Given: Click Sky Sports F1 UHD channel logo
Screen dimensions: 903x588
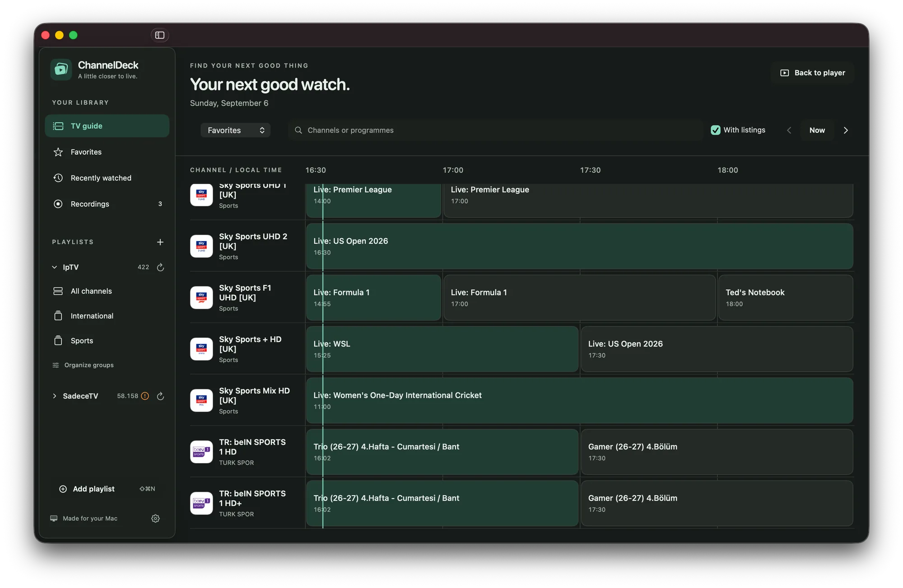Looking at the screenshot, I should tap(201, 298).
